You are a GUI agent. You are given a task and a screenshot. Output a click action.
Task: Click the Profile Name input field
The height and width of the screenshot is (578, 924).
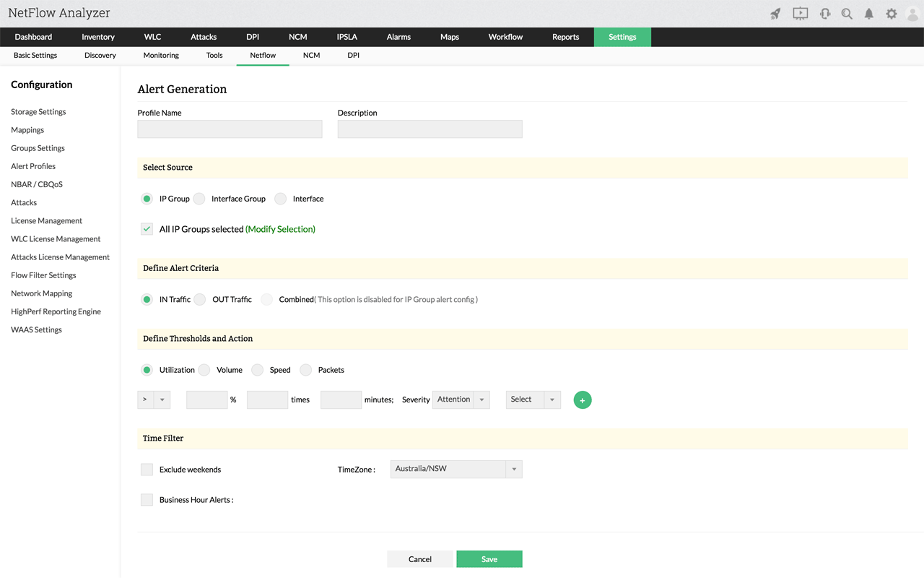pyautogui.click(x=230, y=129)
